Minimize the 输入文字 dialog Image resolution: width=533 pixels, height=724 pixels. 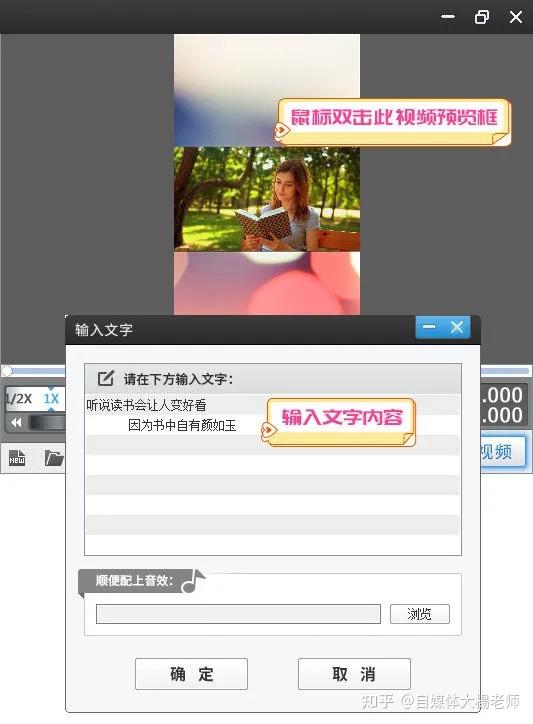[429, 327]
